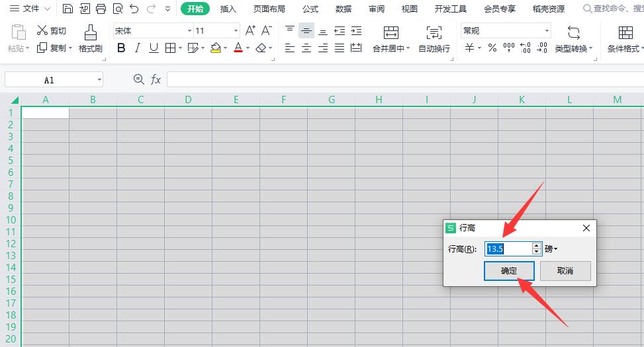Click the Save icon in quick access bar
The height and width of the screenshot is (347, 644).
coord(68,9)
